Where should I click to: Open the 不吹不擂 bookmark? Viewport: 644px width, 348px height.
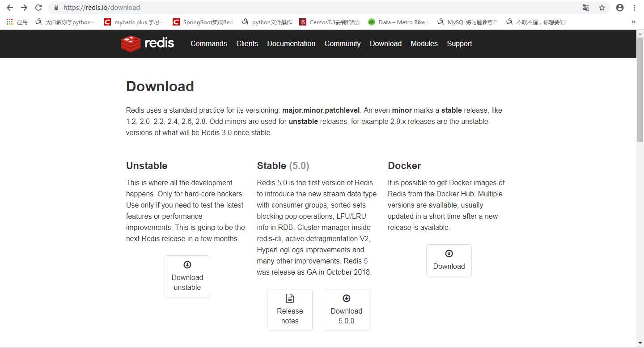coord(536,22)
